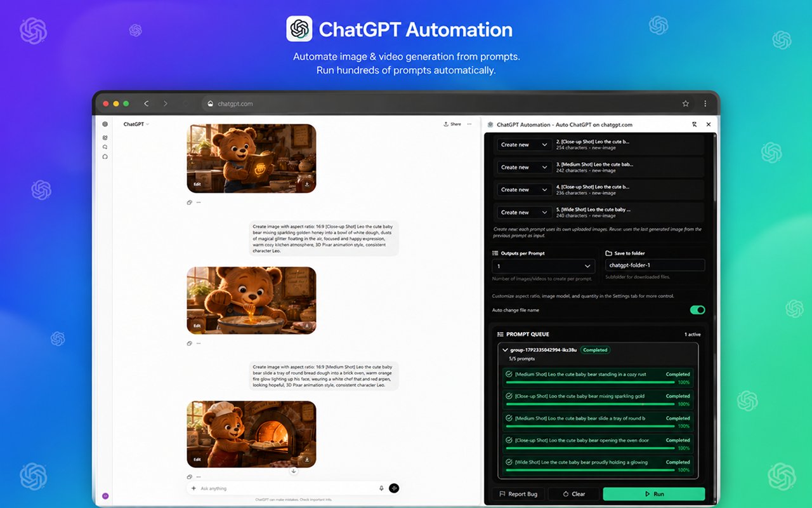Image resolution: width=812 pixels, height=508 pixels.
Task: Click the progress bar of the proudly holding a glowing prompt
Action: click(589, 470)
